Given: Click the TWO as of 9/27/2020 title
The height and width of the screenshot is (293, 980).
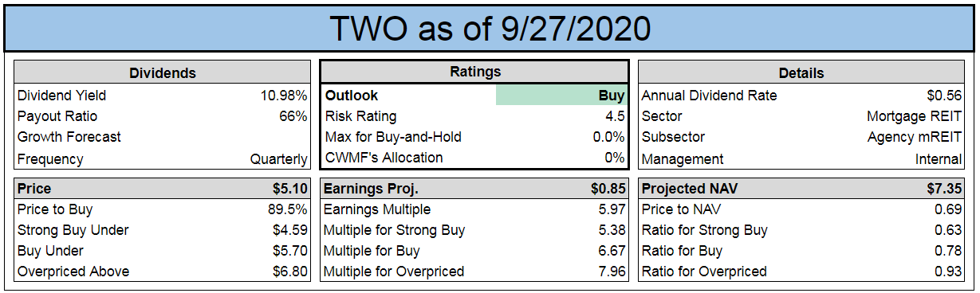Looking at the screenshot, I should (490, 28).
